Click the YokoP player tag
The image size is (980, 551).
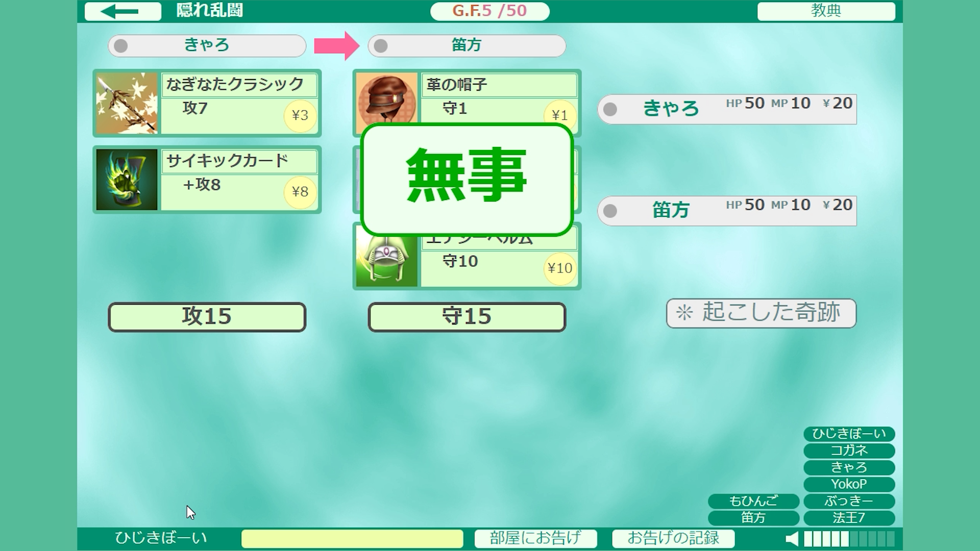click(x=849, y=484)
